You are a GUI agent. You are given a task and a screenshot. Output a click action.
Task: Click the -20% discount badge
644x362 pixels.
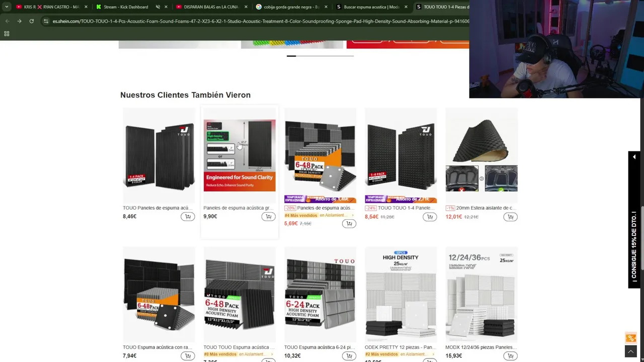[290, 208]
